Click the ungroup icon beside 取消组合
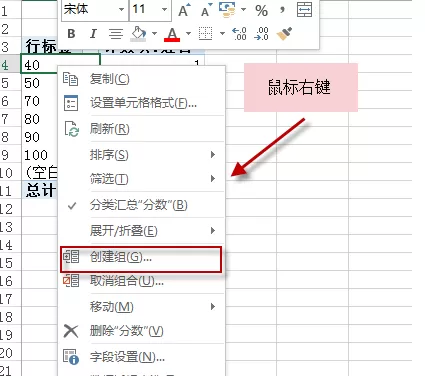Viewport: 425px width, 376px height. (71, 281)
